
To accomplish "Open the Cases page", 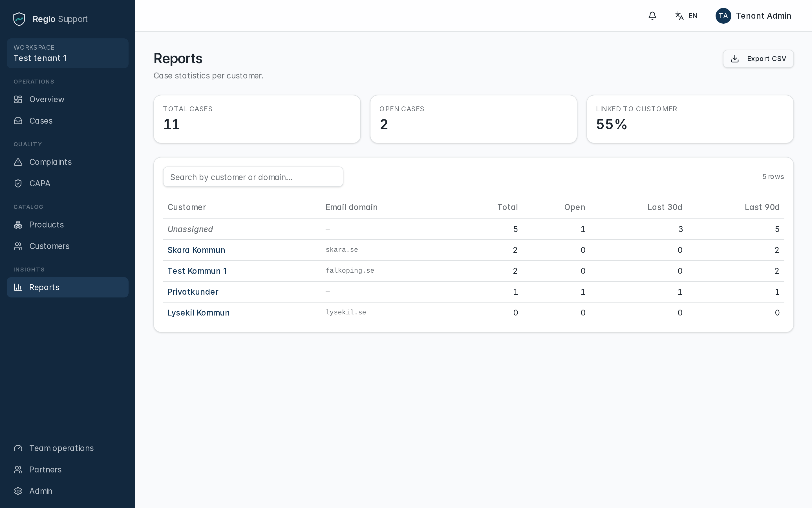I will 67,121.
